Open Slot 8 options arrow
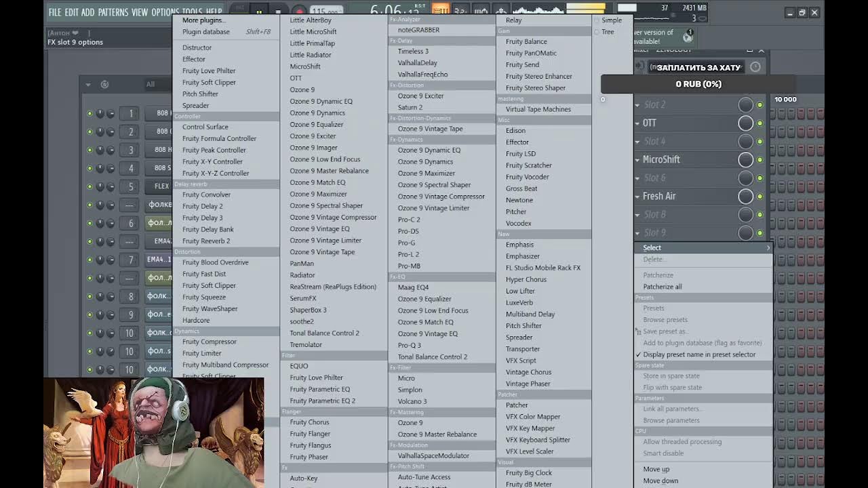Image resolution: width=868 pixels, height=488 pixels. 637,215
